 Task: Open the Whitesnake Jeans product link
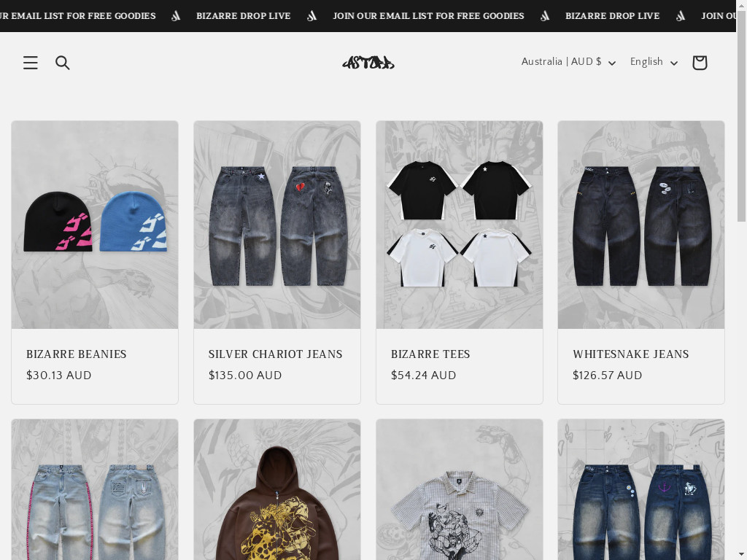(631, 354)
